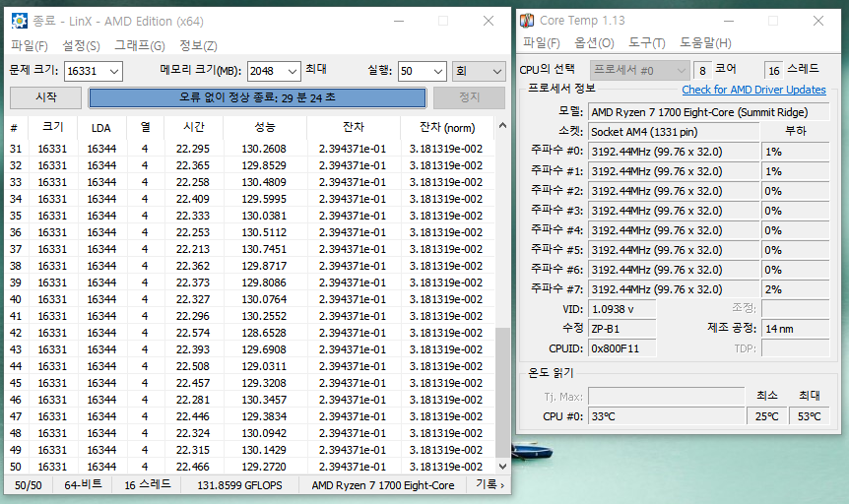This screenshot has width=849, height=504.
Task: Click the minimum temperature 25°C
Action: pyautogui.click(x=766, y=416)
